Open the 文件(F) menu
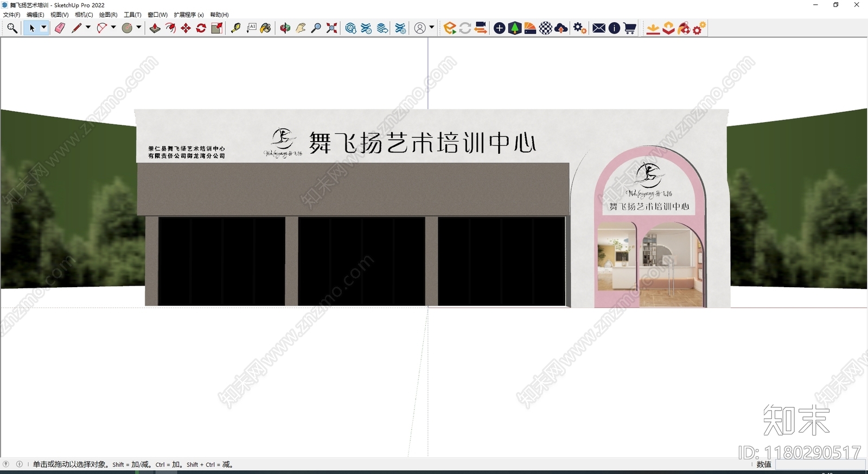 tap(11, 15)
